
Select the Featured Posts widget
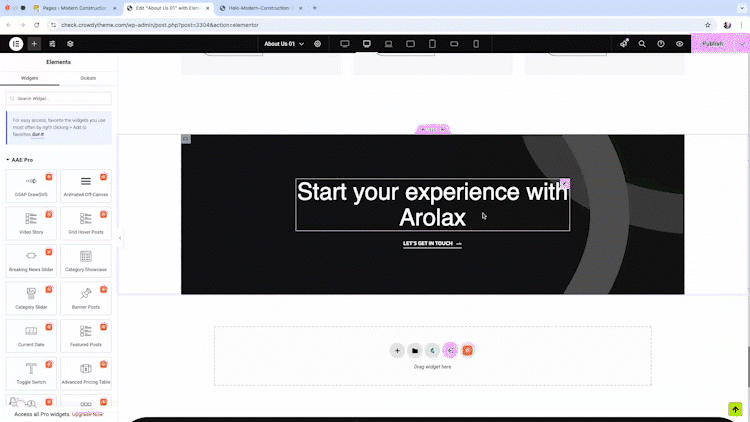[86, 336]
